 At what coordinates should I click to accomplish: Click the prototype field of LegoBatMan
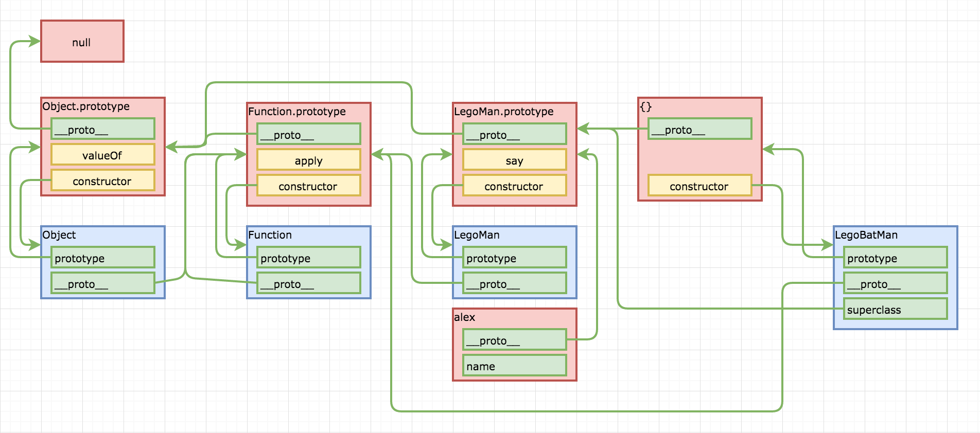click(x=896, y=258)
